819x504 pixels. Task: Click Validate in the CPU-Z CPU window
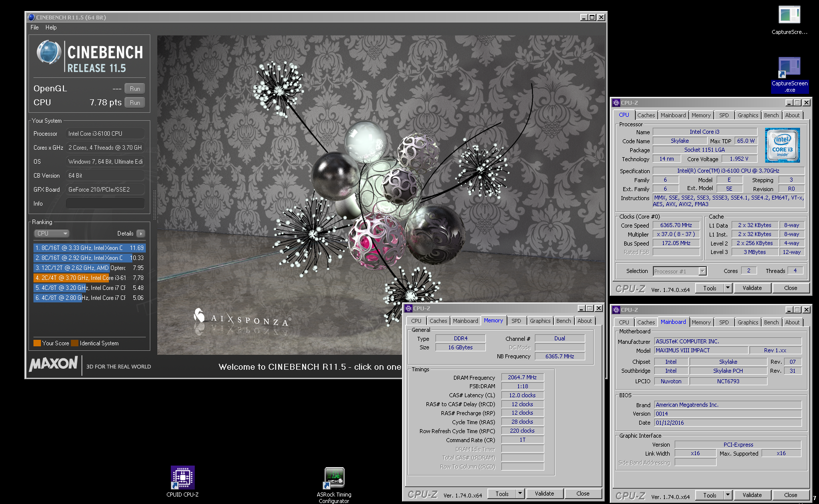click(752, 288)
